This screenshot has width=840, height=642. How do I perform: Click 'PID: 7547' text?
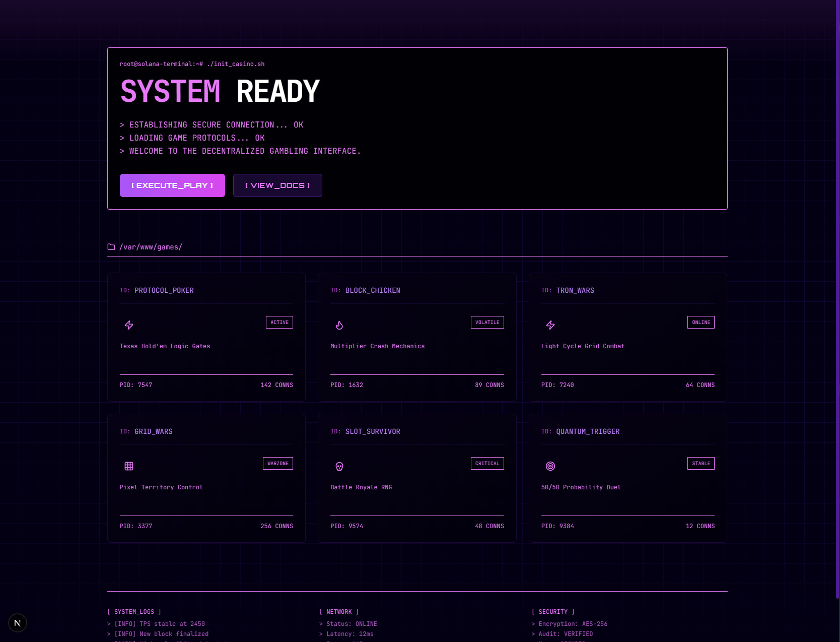pos(136,385)
